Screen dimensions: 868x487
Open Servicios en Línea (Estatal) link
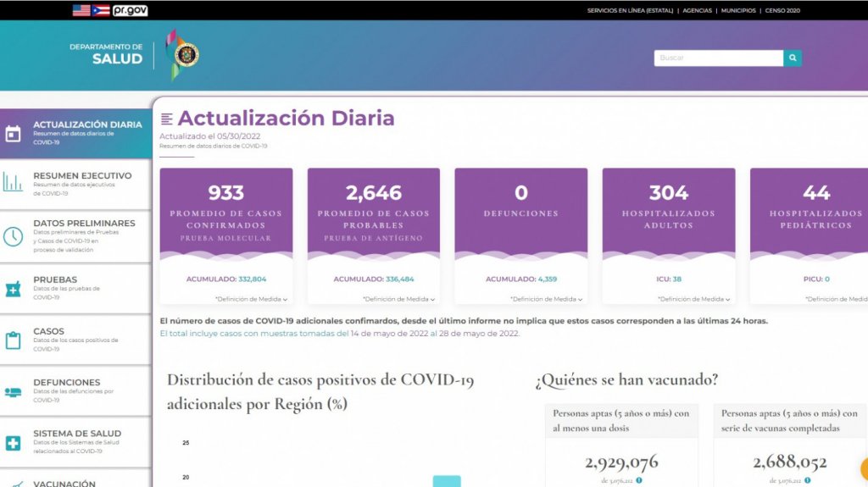coord(630,11)
